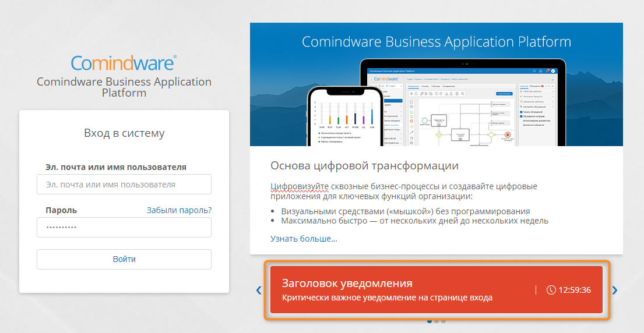
Task: Show next notification with right arrow
Action: pos(614,290)
